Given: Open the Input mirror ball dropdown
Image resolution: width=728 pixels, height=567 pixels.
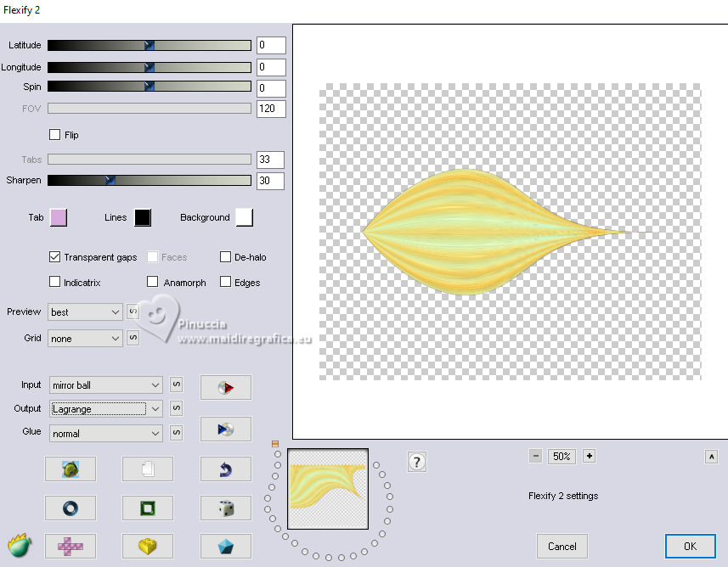Looking at the screenshot, I should pyautogui.click(x=106, y=385).
